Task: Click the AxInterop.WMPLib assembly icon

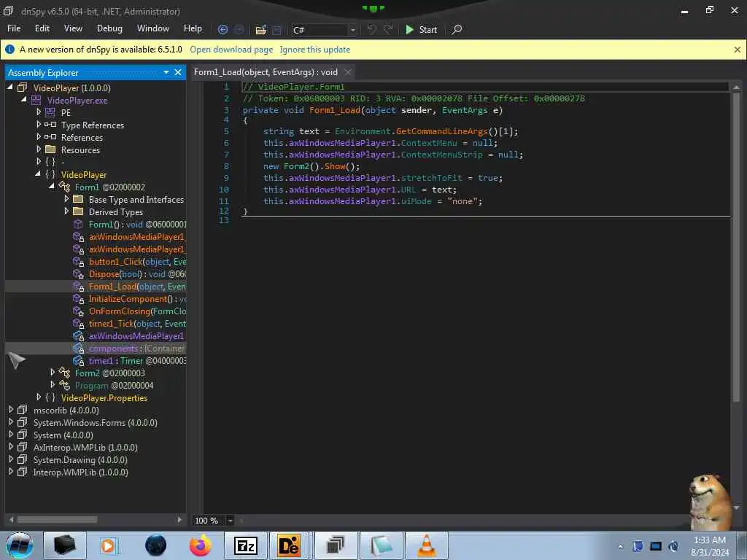Action: (x=23, y=447)
